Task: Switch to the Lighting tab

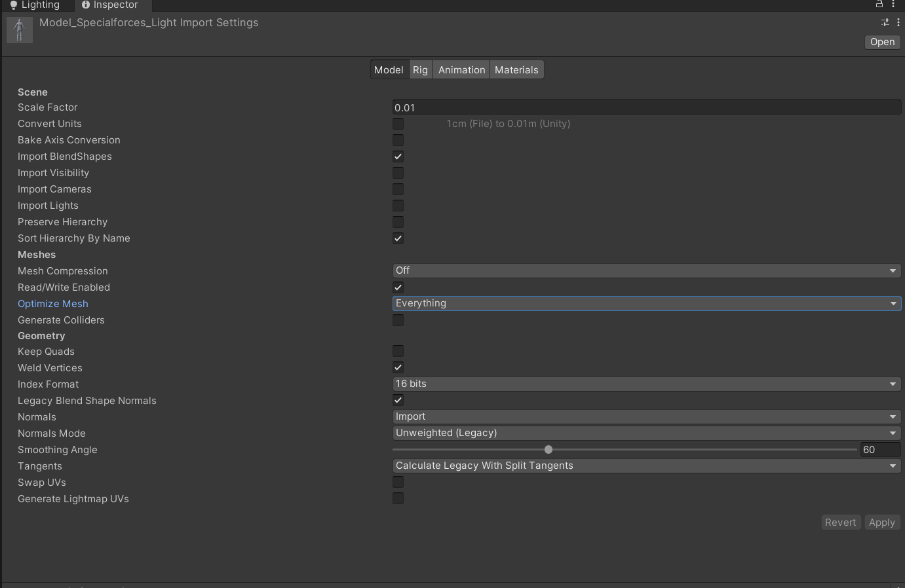Action: point(35,5)
